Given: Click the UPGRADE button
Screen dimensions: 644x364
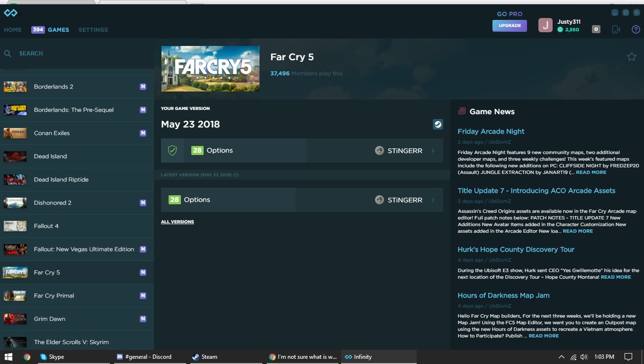Looking at the screenshot, I should [x=510, y=26].
